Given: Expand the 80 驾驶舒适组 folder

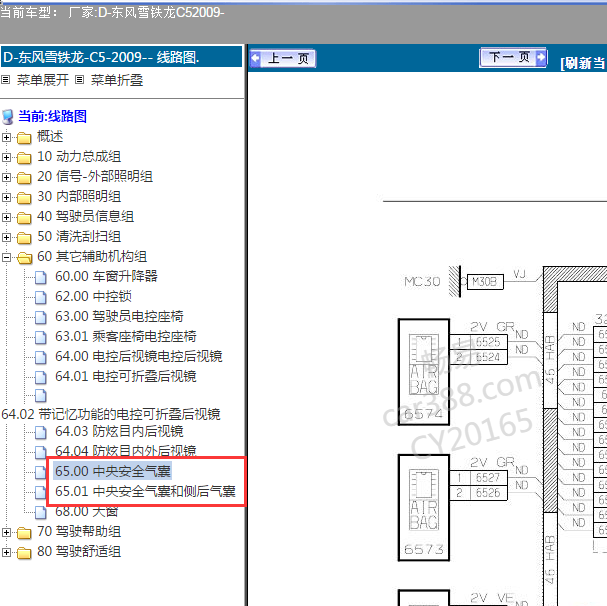Looking at the screenshot, I should (6, 553).
